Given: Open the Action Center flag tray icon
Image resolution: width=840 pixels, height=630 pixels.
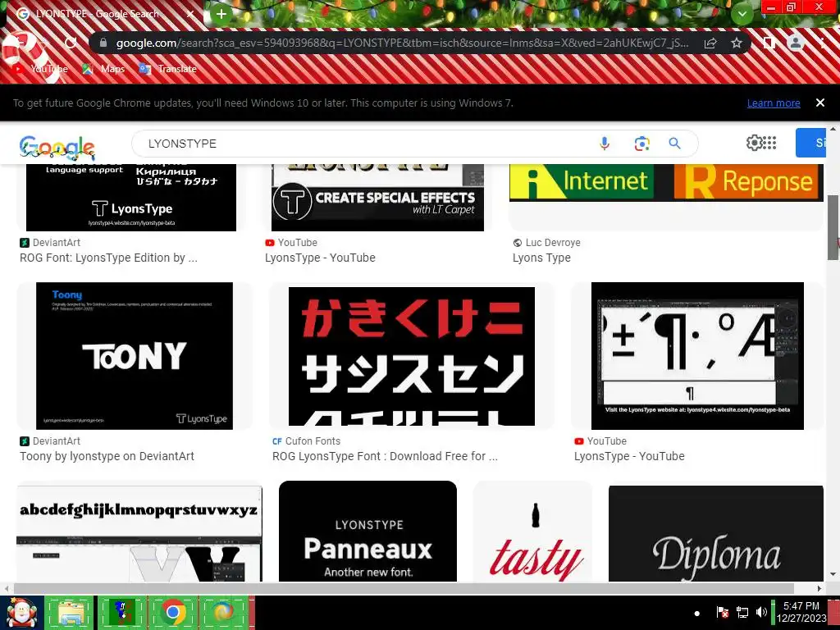Looking at the screenshot, I should pos(722,612).
